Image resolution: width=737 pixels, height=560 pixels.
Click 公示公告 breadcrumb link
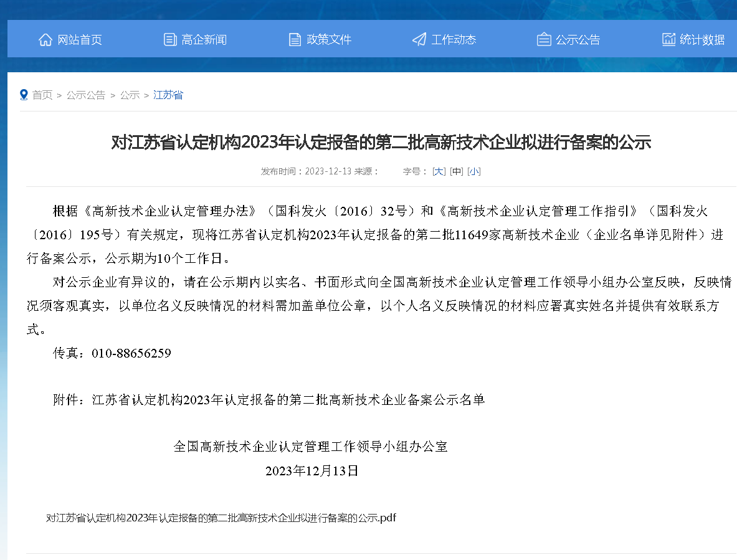(x=86, y=95)
